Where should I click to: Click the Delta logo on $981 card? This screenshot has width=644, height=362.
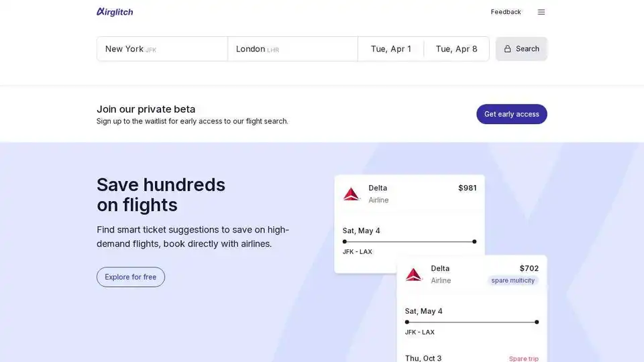click(x=352, y=194)
